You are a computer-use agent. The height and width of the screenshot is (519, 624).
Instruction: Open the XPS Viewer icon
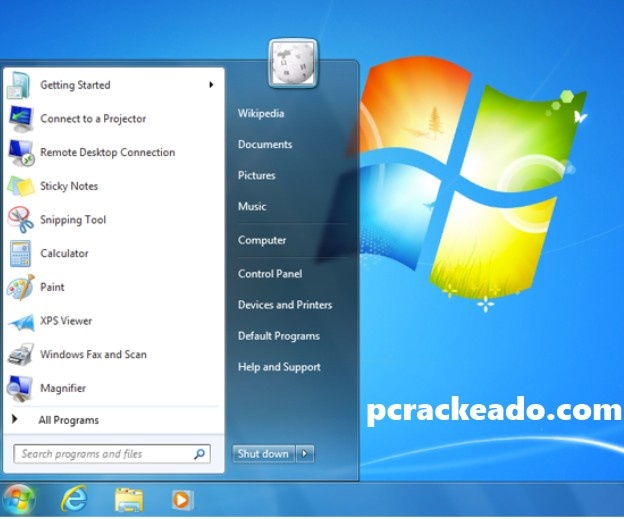pos(21,321)
